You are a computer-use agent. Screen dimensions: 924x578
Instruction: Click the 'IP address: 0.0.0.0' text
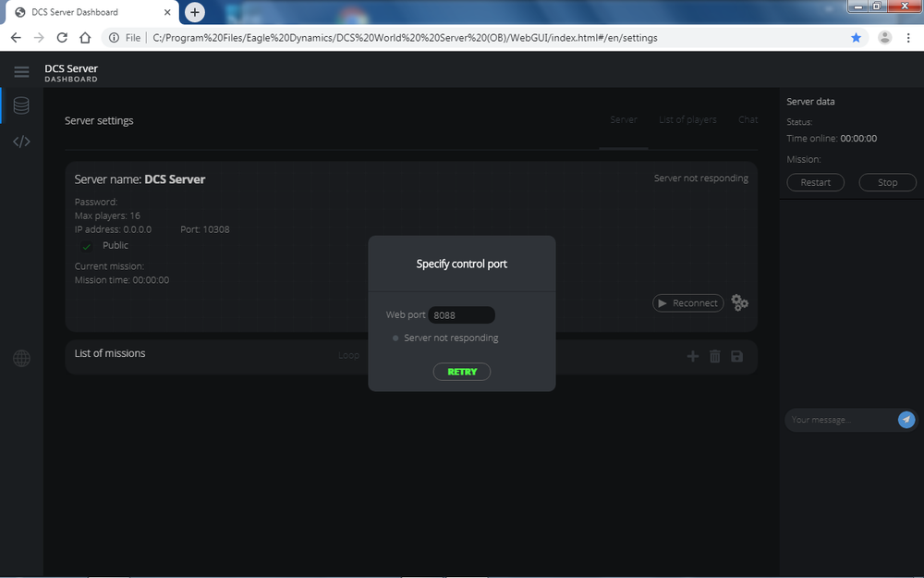tap(113, 229)
